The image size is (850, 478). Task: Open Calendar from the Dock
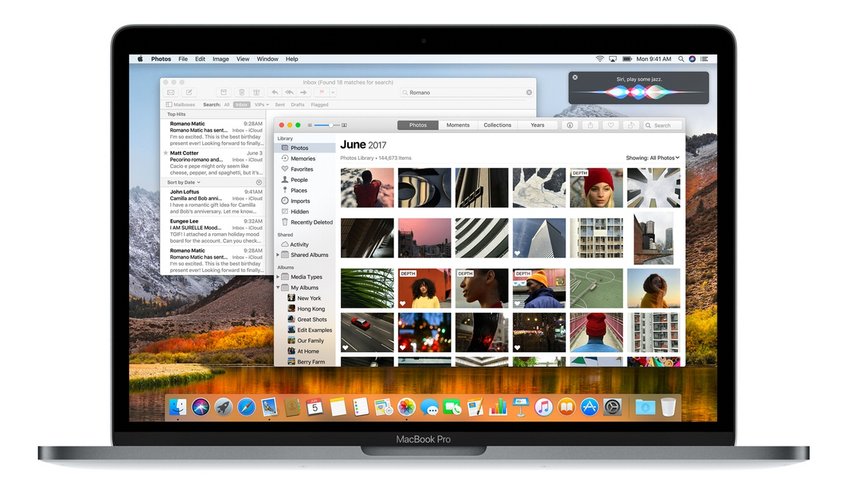tap(314, 407)
